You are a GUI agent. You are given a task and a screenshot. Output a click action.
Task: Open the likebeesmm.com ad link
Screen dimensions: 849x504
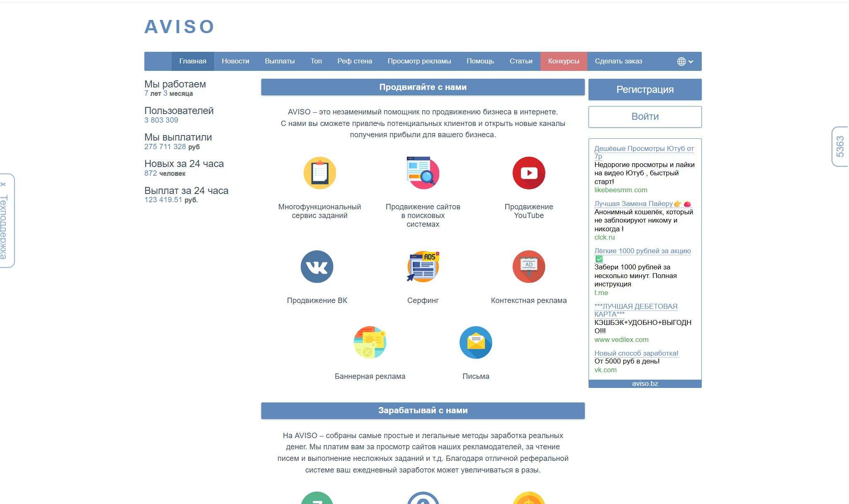620,190
